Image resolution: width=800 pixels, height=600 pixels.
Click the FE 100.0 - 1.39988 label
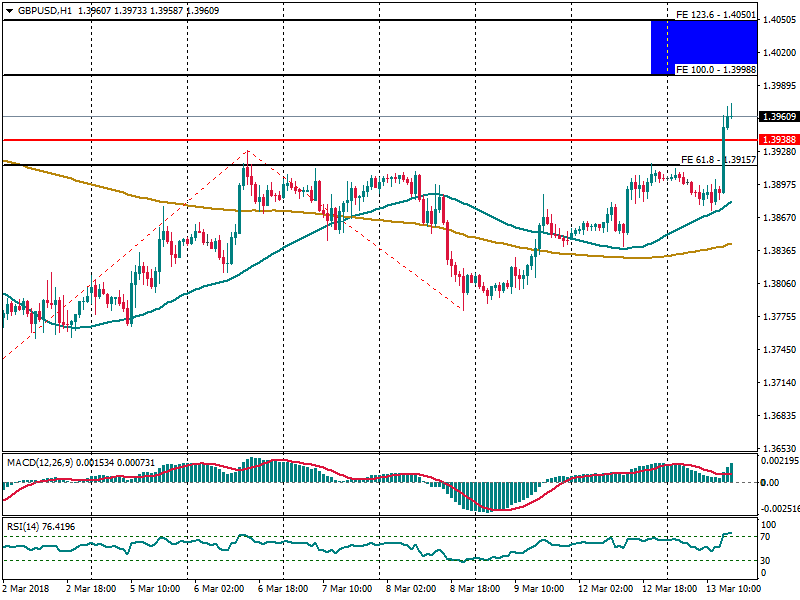coord(715,70)
